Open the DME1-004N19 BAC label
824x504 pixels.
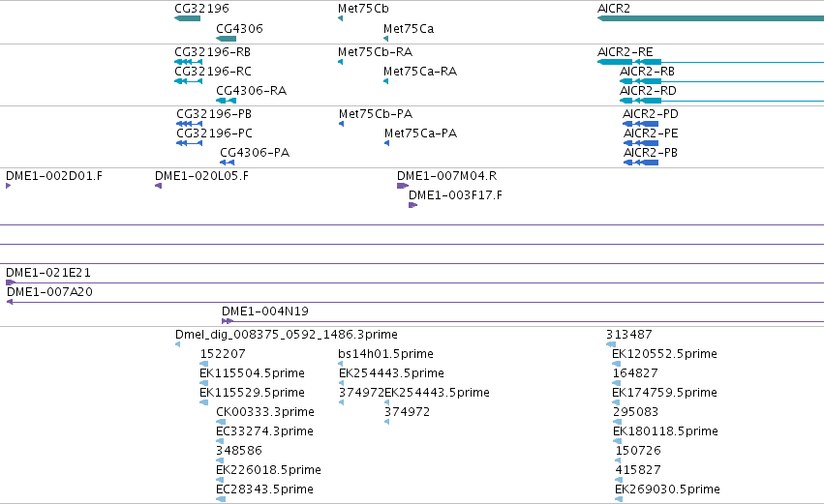coord(265,311)
